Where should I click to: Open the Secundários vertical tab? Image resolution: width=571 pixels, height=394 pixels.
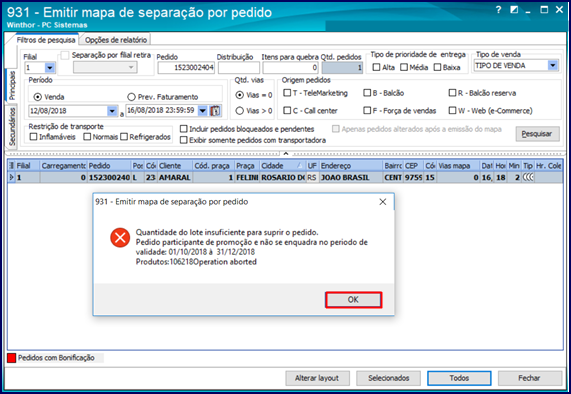[12, 126]
